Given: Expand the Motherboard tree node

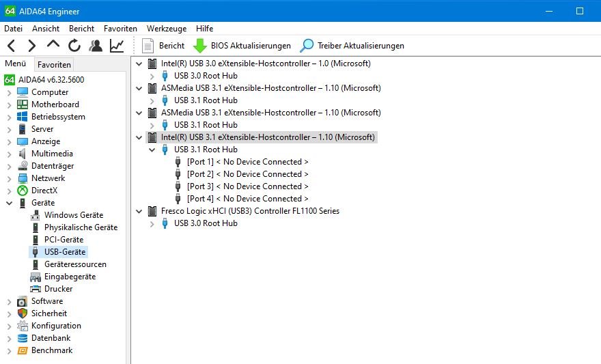Looking at the screenshot, I should 9,104.
